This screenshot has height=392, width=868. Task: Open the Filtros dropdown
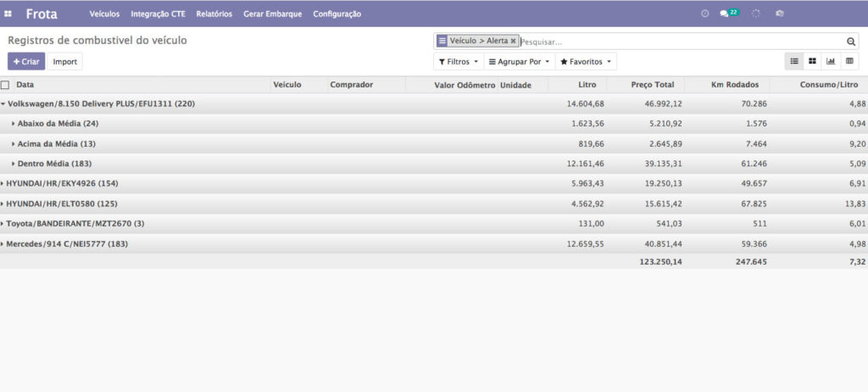click(459, 62)
